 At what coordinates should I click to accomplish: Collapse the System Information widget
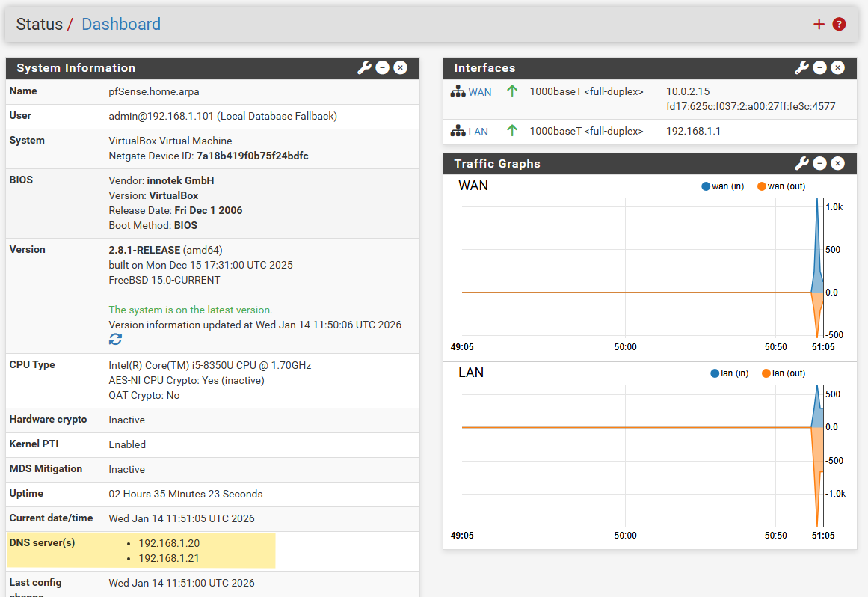(383, 68)
